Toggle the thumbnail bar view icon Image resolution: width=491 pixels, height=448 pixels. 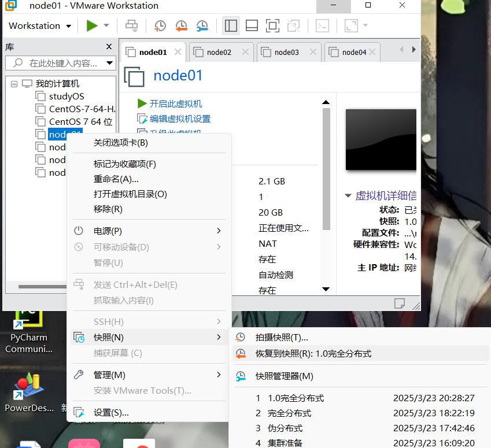(x=252, y=25)
